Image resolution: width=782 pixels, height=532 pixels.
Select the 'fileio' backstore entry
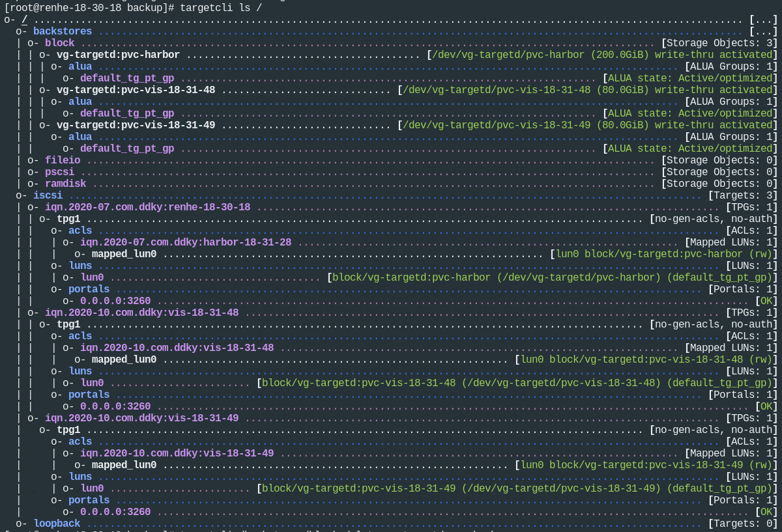click(63, 160)
